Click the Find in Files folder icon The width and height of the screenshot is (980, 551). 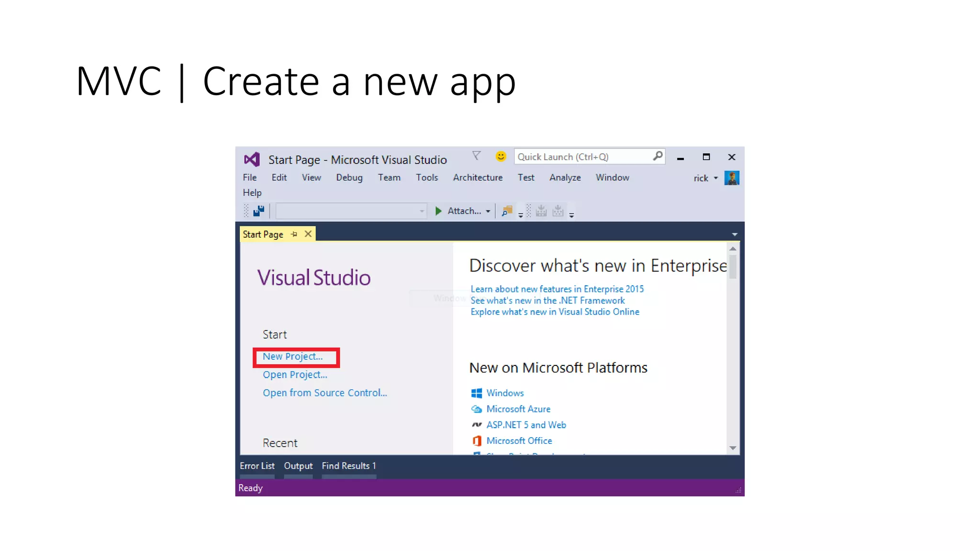point(507,211)
